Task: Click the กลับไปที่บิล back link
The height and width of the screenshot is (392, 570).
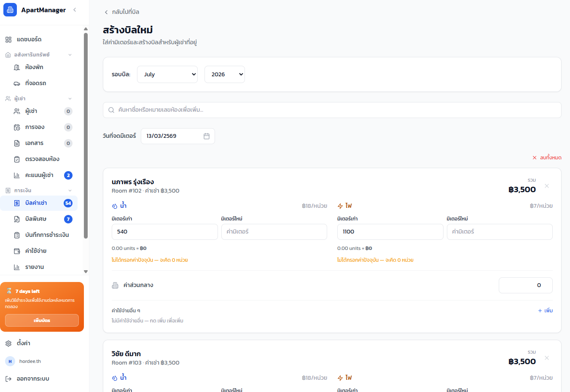Action: point(122,12)
